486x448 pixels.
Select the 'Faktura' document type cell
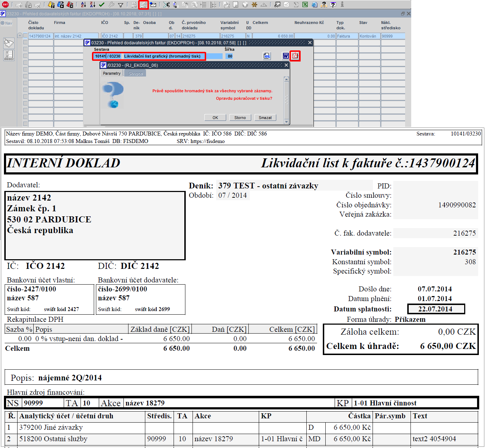(x=347, y=36)
